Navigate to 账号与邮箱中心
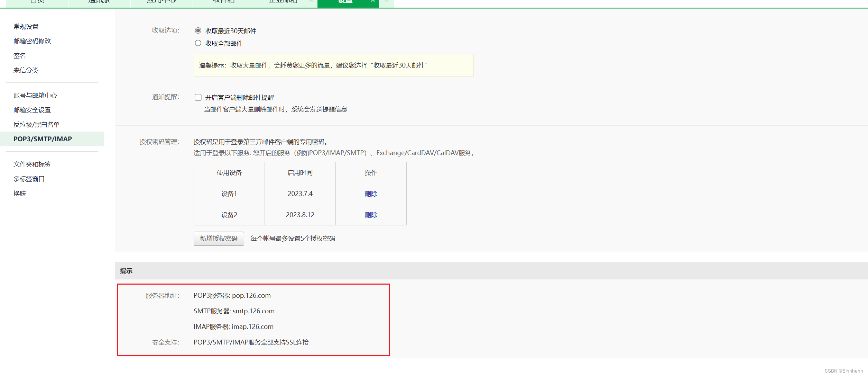Image resolution: width=868 pixels, height=376 pixels. click(35, 96)
